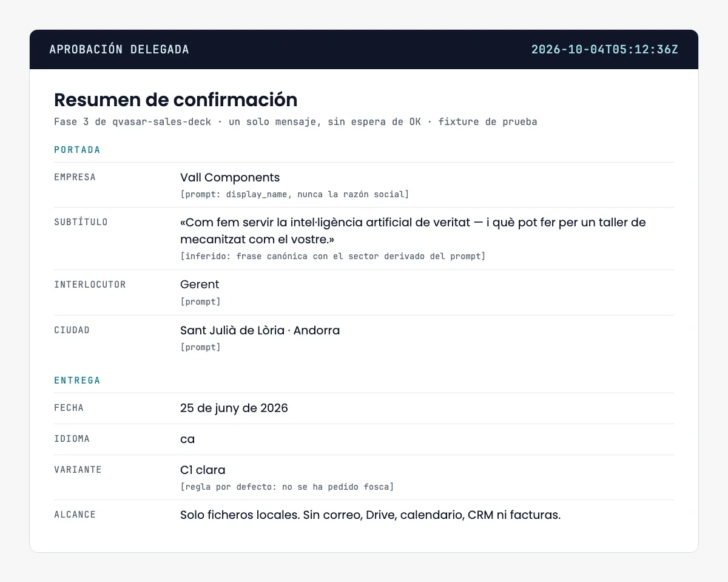
Task: Click the Resumen de confirmación heading
Action: [x=176, y=100]
